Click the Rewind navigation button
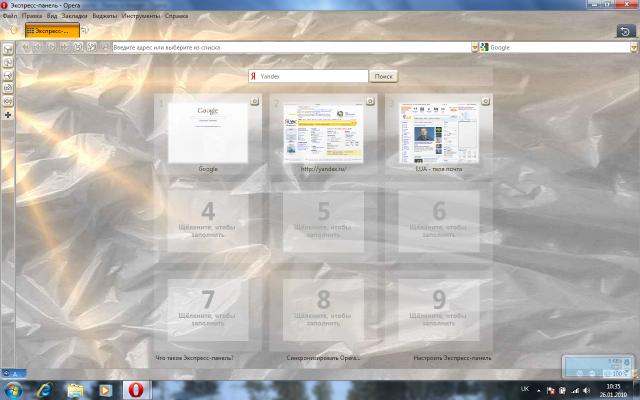The image size is (640, 400). [x=38, y=47]
